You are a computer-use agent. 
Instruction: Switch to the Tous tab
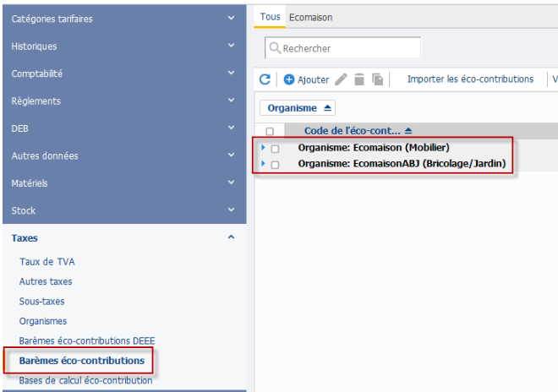[270, 17]
